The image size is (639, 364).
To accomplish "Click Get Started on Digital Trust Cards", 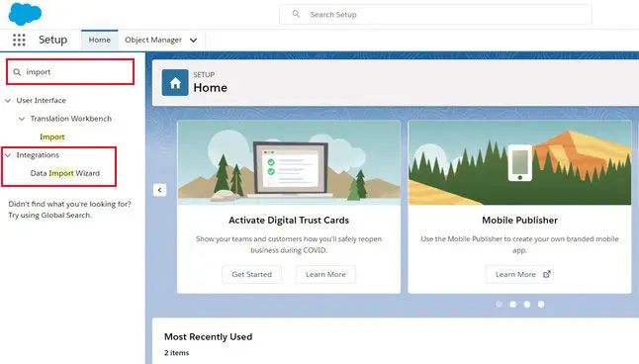I will tap(252, 274).
